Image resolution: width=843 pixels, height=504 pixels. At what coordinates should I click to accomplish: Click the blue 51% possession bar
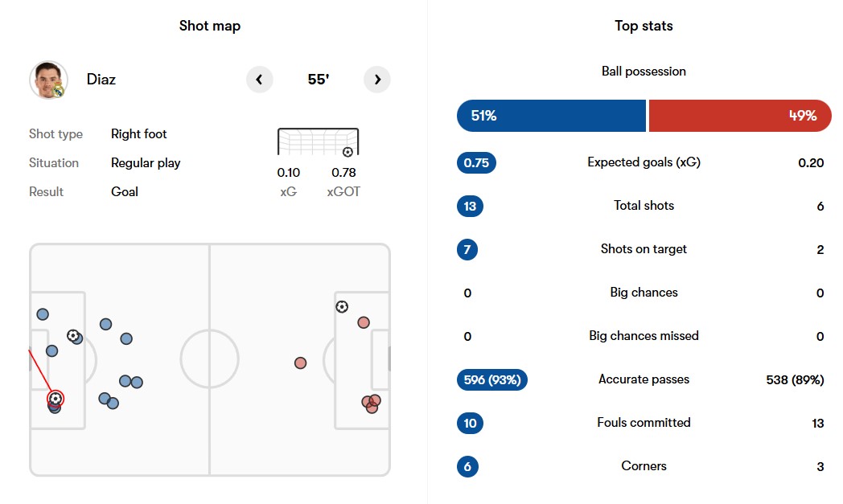click(551, 116)
